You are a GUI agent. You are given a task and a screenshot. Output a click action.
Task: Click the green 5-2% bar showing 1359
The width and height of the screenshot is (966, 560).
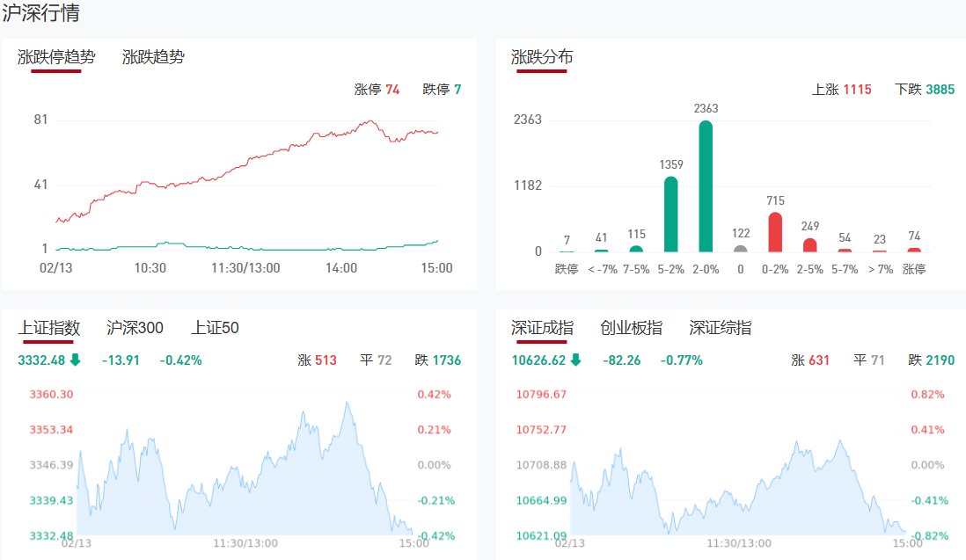tap(670, 215)
